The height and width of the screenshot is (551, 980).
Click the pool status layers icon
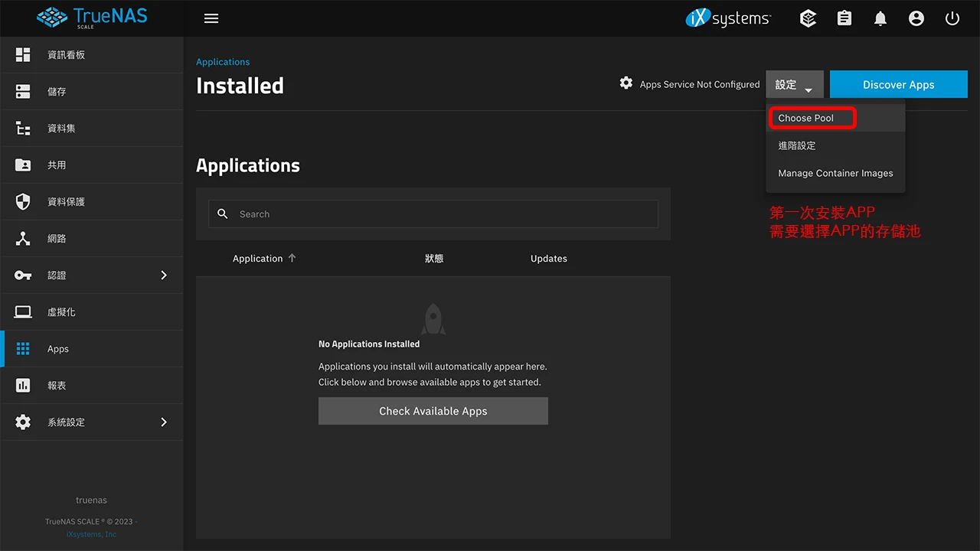808,18
